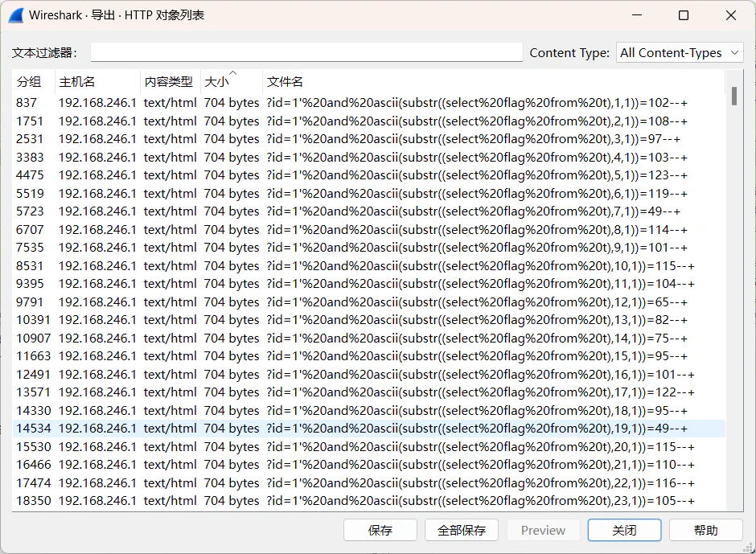Select packet 10907 row

pos(369,338)
